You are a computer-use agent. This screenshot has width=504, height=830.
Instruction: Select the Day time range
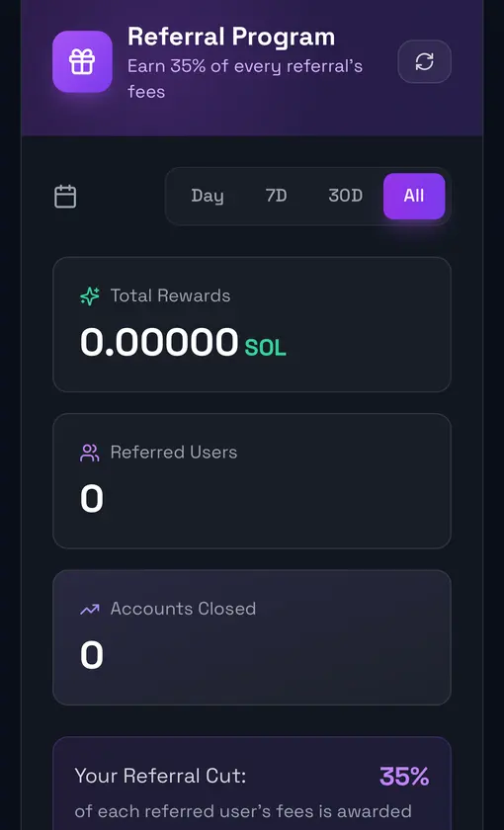pos(207,196)
